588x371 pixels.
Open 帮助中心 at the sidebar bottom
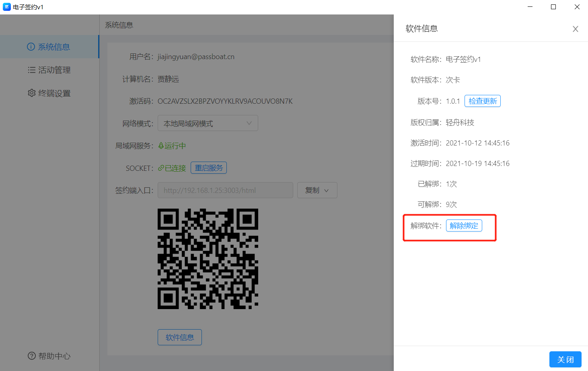coord(49,356)
